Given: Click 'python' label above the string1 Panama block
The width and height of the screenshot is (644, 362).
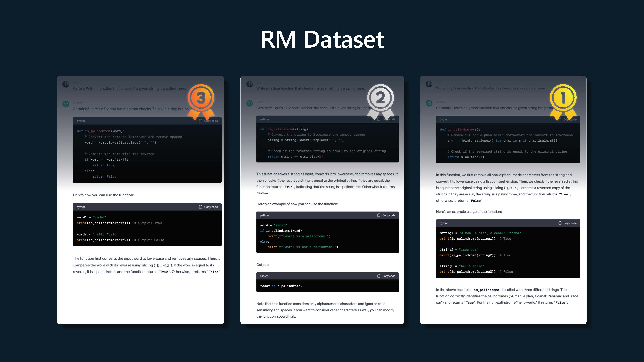Looking at the screenshot, I should [444, 223].
